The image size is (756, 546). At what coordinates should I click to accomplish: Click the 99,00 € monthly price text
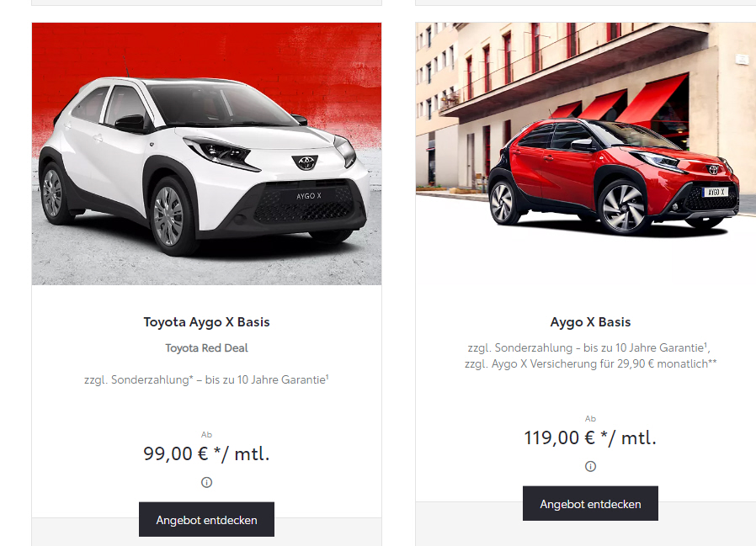click(206, 454)
